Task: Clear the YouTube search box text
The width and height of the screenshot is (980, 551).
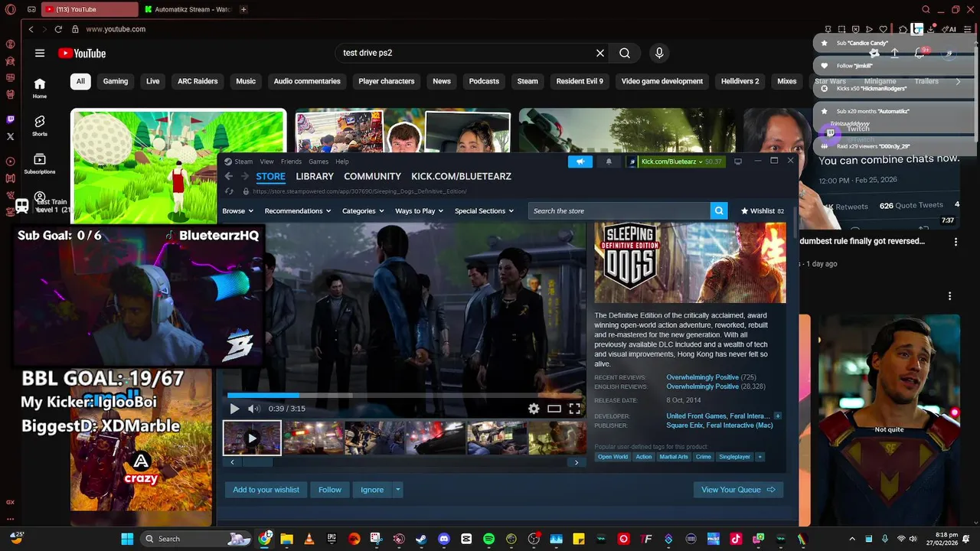Action: coord(600,53)
